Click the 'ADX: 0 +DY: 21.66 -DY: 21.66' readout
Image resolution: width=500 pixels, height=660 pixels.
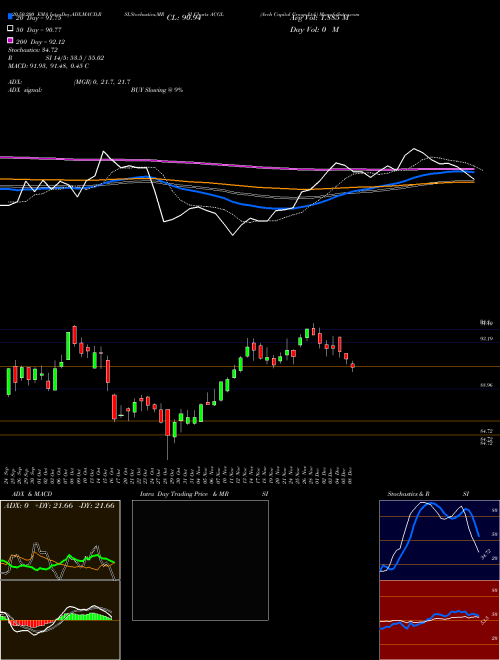(x=59, y=506)
